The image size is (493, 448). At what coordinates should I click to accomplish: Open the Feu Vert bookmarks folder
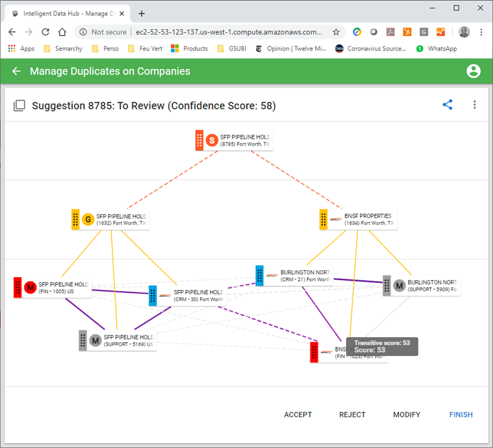145,49
